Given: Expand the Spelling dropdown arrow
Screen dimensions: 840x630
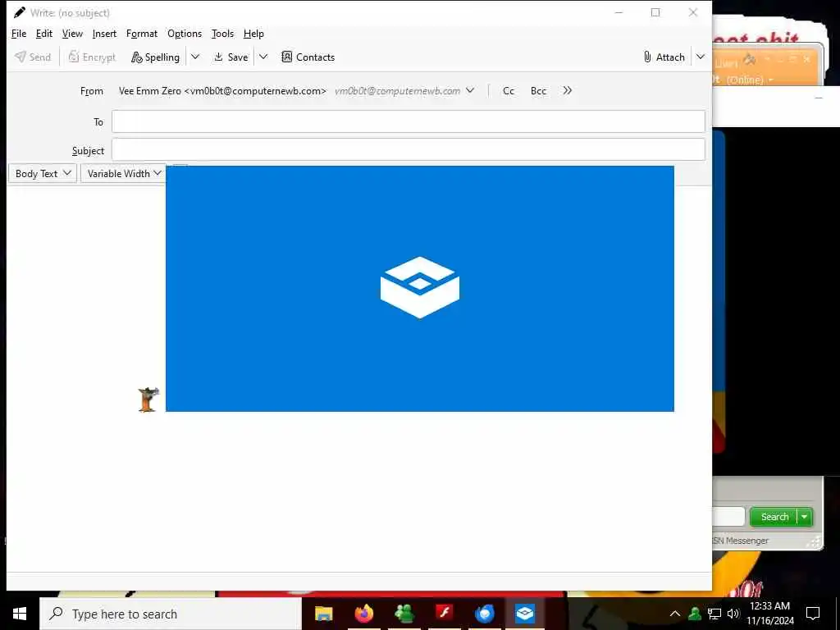Looking at the screenshot, I should 195,57.
